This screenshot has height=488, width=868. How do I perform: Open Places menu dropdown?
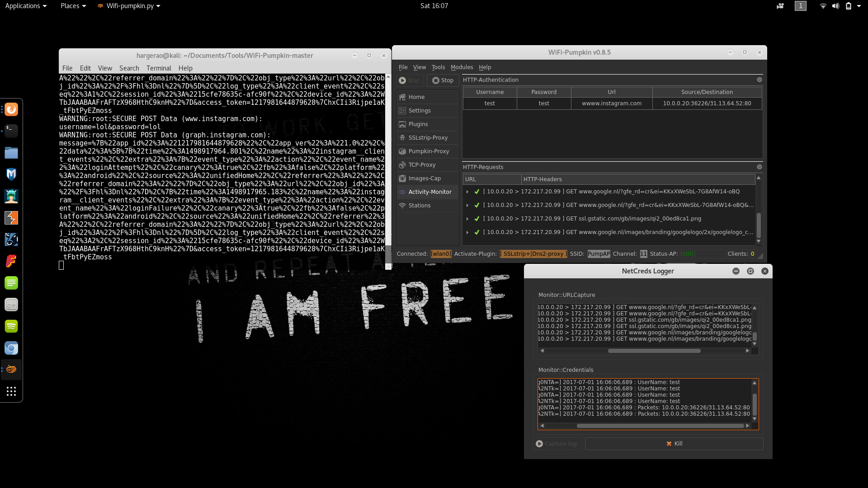coord(73,6)
